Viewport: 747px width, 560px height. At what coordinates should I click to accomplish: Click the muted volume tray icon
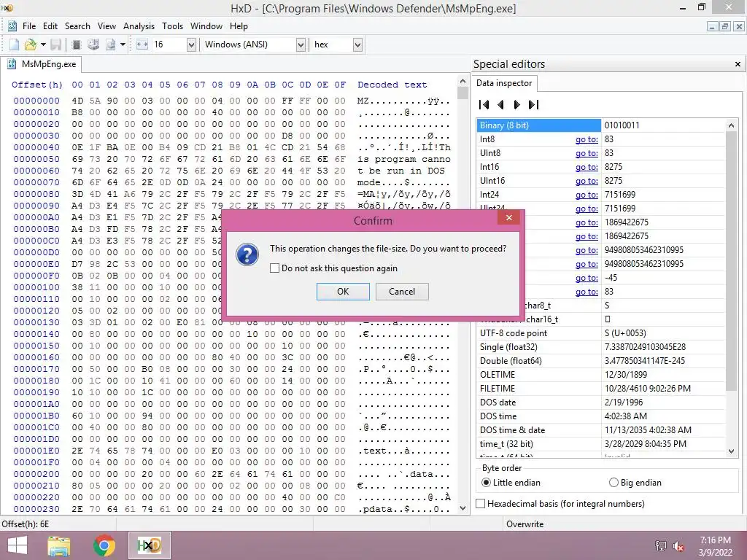[678, 546]
